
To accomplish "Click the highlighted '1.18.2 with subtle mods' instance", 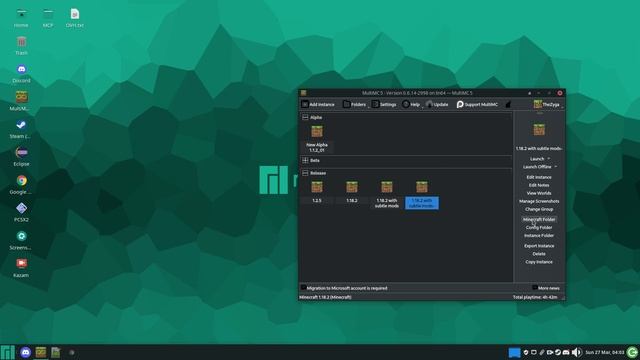I will coord(422,194).
